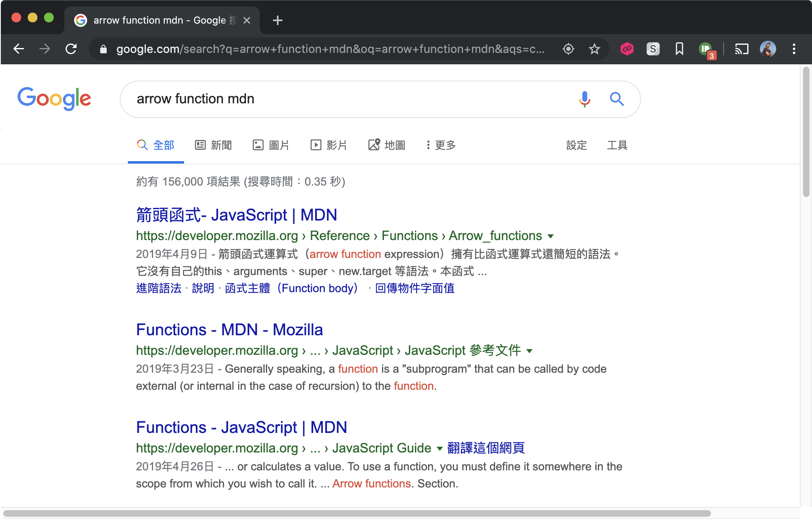812x520 pixels.
Task: Bookmark this page with the star icon
Action: tap(595, 49)
